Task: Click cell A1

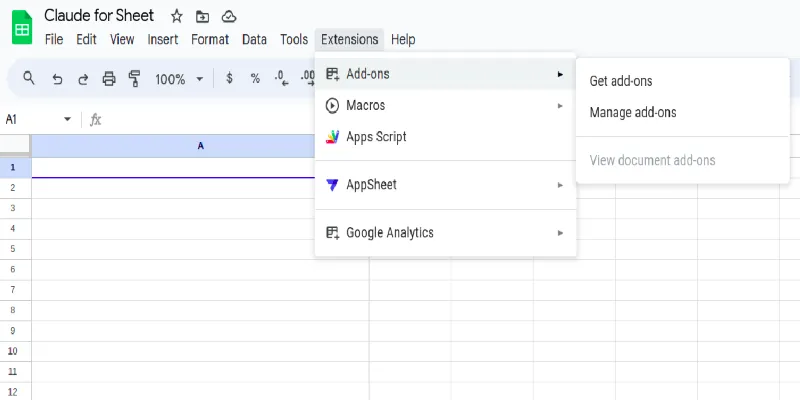Action: point(173,168)
